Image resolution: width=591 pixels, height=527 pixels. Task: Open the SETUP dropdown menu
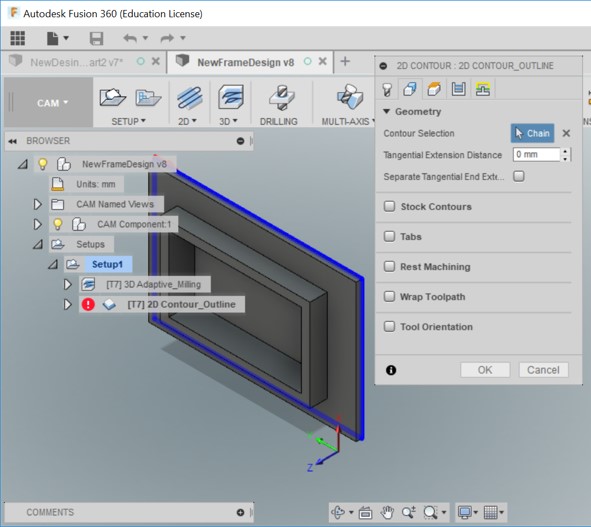point(128,121)
